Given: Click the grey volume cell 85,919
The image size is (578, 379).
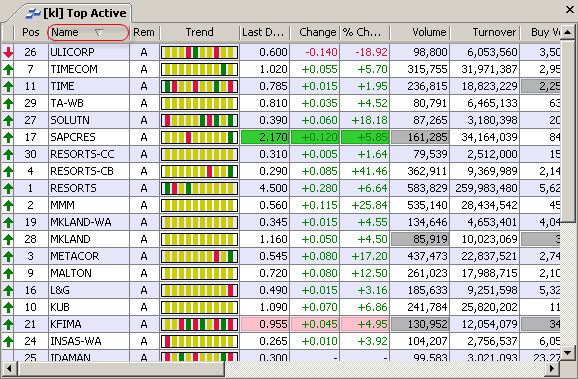Looking at the screenshot, I should coord(419,239).
